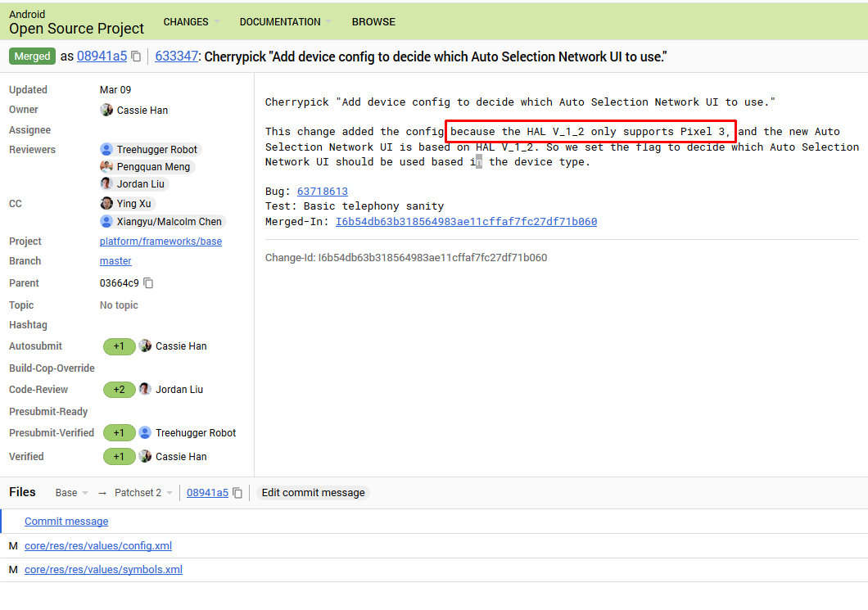The height and width of the screenshot is (610, 868).
Task: Click reviewer name Pengquan Meng chip
Action: click(153, 166)
